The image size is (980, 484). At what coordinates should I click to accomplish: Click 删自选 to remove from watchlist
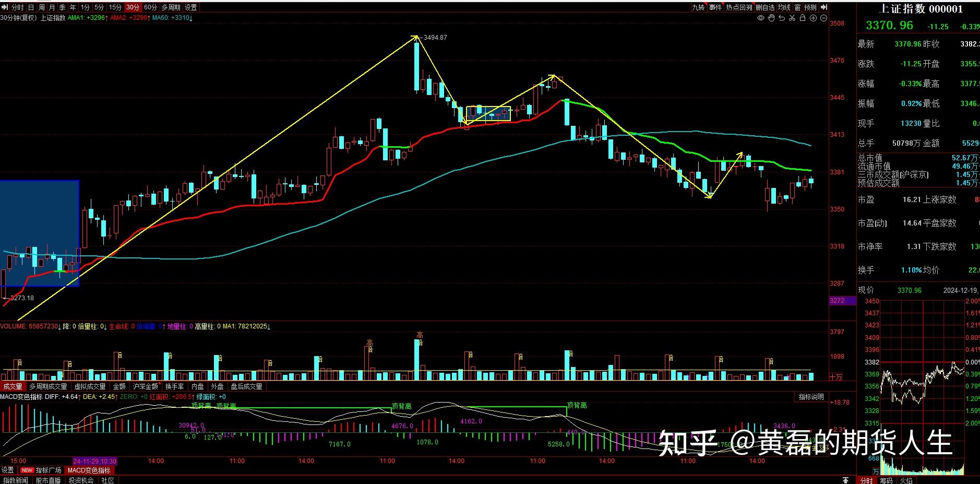[x=765, y=7]
